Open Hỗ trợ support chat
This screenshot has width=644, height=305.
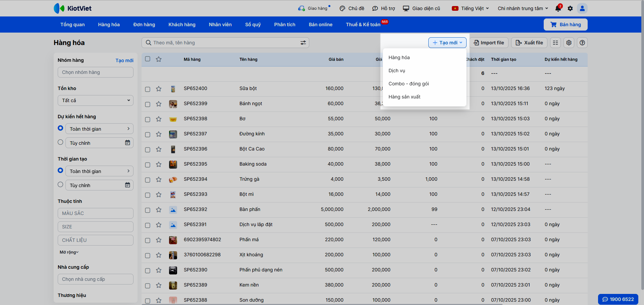pyautogui.click(x=384, y=8)
